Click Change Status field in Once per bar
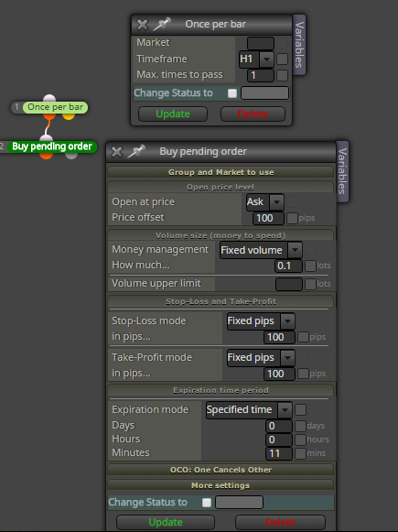The width and height of the screenshot is (398, 532). point(264,93)
